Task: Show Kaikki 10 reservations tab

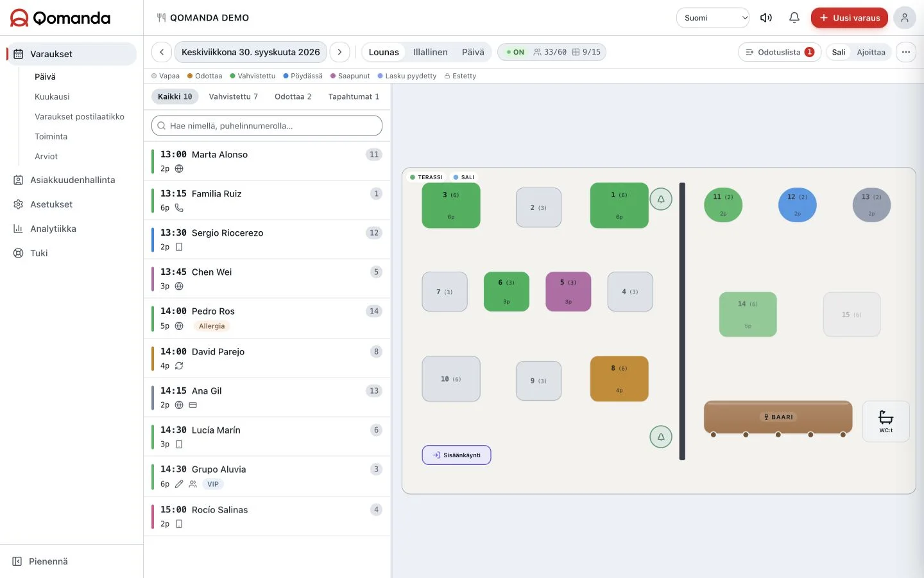Action: pos(175,96)
